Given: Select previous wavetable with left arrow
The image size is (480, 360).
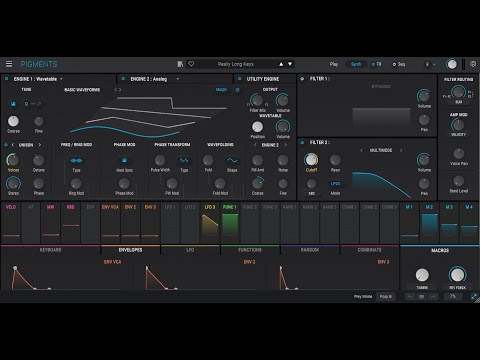Looking at the screenshot, I should coord(116,90).
